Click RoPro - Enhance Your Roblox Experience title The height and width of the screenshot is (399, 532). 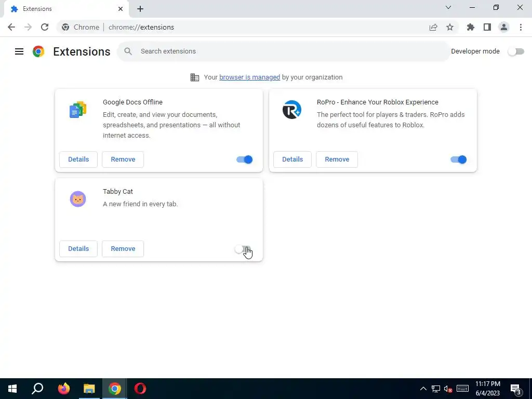point(378,102)
